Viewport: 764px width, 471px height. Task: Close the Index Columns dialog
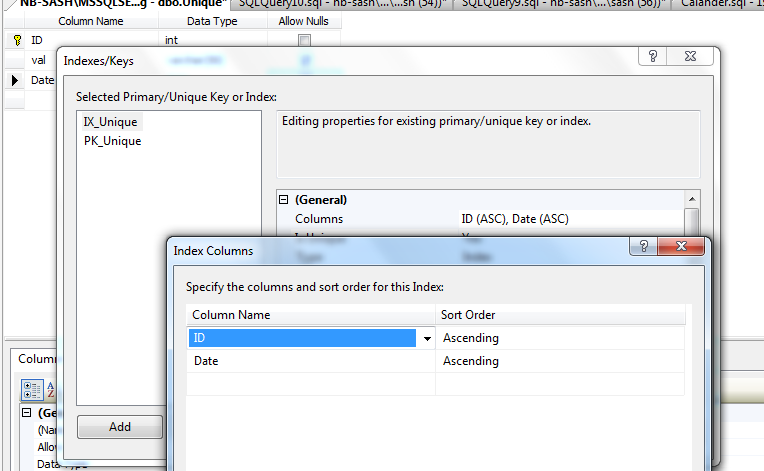[x=681, y=246]
